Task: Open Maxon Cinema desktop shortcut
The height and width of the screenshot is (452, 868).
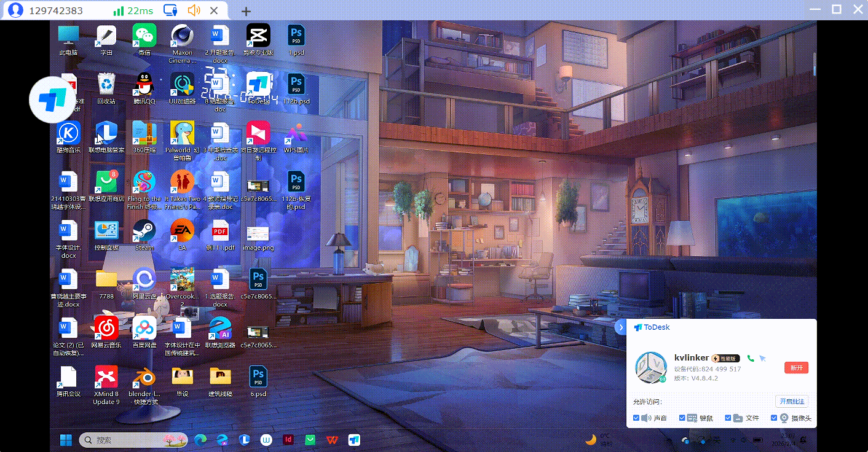Action: (x=183, y=43)
